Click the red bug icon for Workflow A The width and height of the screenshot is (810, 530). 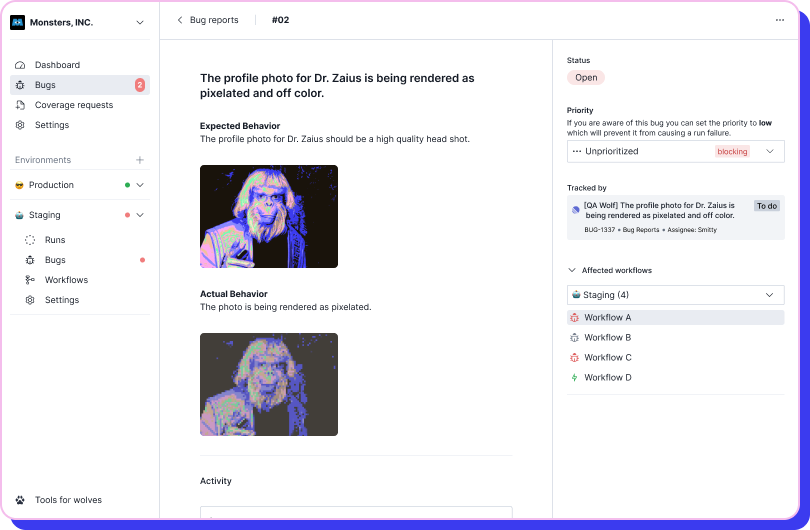pyautogui.click(x=574, y=318)
